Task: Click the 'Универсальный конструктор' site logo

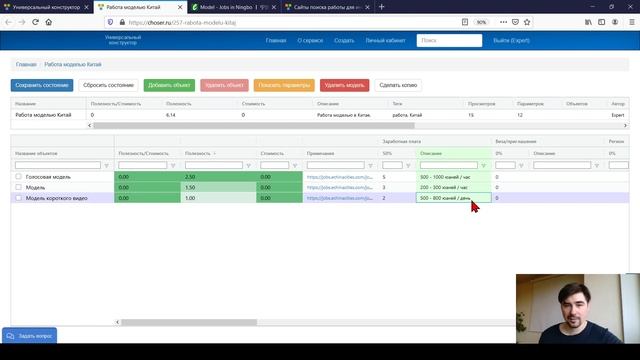Action: [123, 40]
